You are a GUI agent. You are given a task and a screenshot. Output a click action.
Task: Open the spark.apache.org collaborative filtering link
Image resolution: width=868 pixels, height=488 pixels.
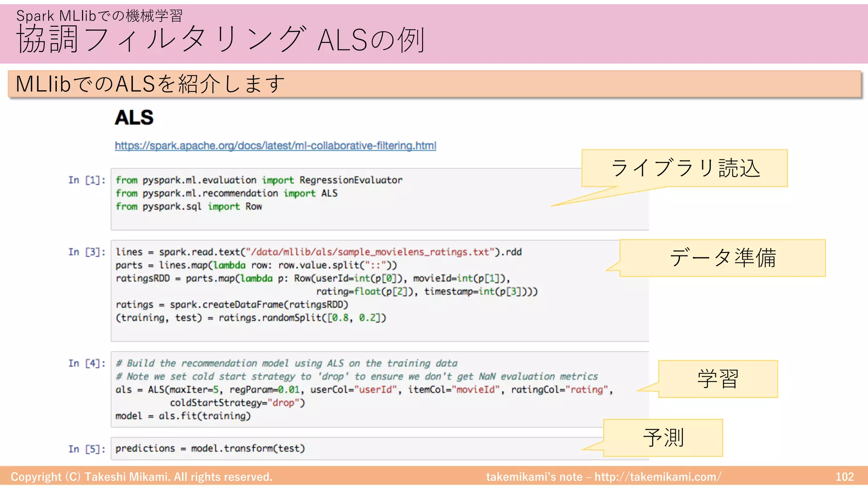(275, 146)
